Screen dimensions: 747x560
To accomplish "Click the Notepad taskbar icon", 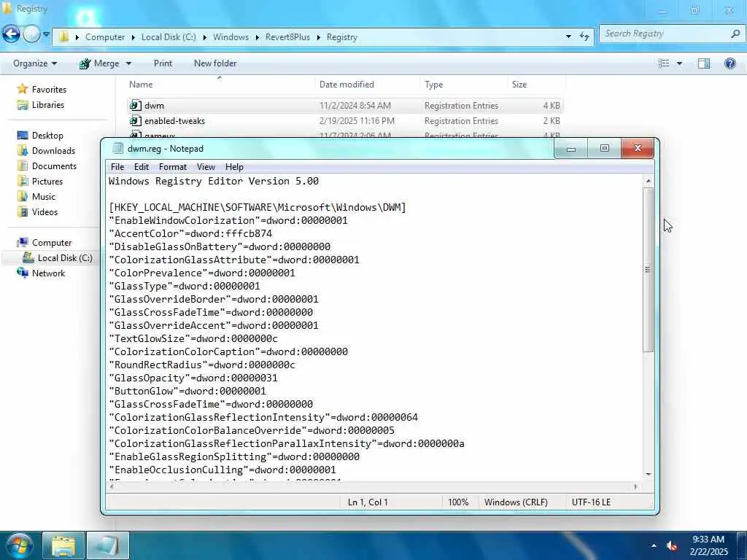I will [108, 545].
